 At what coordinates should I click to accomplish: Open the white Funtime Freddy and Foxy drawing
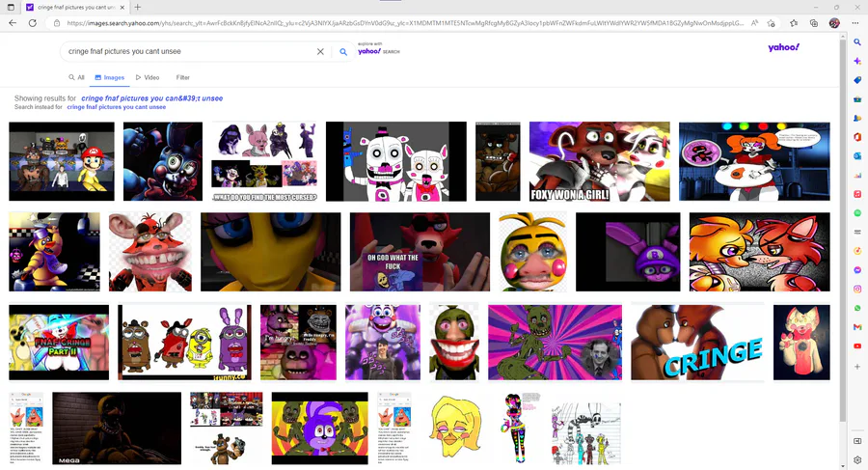click(395, 161)
